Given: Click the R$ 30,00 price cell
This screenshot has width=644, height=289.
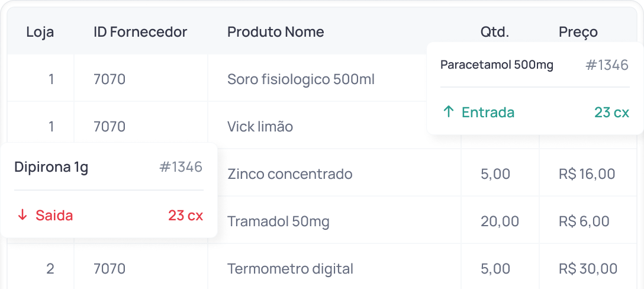Looking at the screenshot, I should pos(588,268).
